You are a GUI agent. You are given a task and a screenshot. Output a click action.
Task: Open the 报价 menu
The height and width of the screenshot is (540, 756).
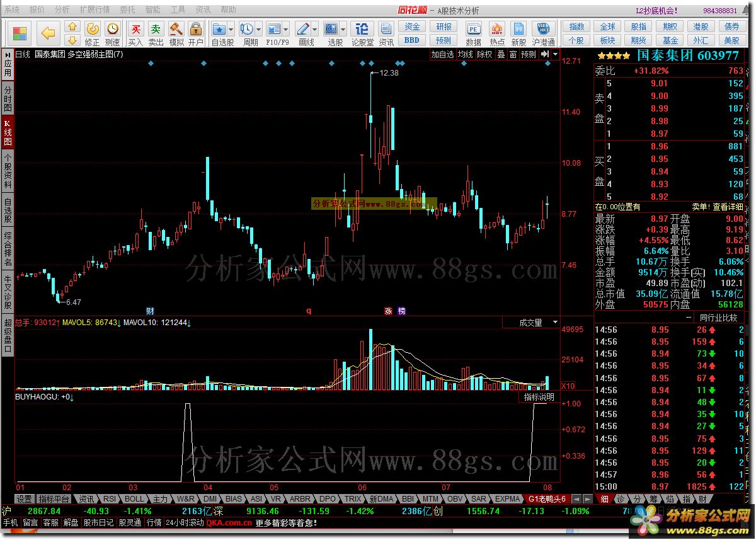click(37, 10)
